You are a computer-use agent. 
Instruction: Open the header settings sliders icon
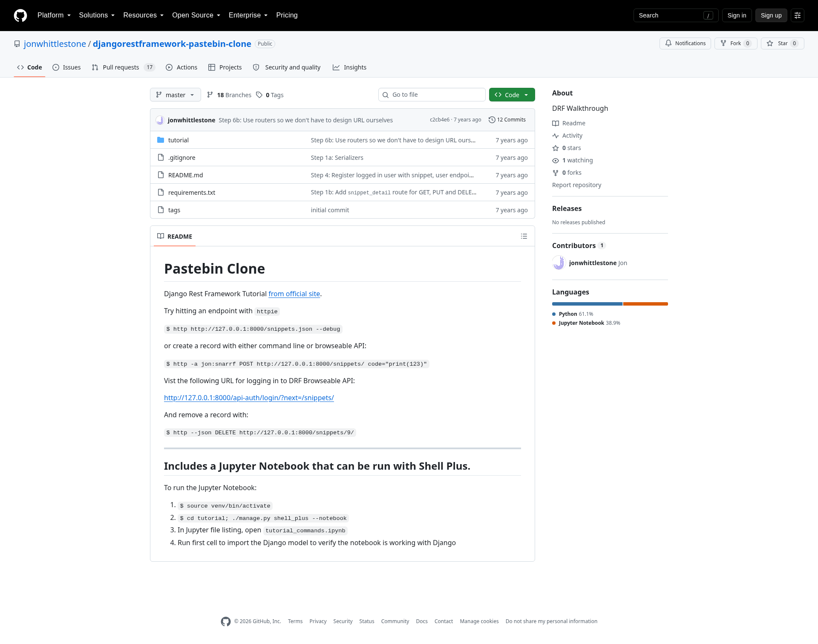pyautogui.click(x=798, y=15)
